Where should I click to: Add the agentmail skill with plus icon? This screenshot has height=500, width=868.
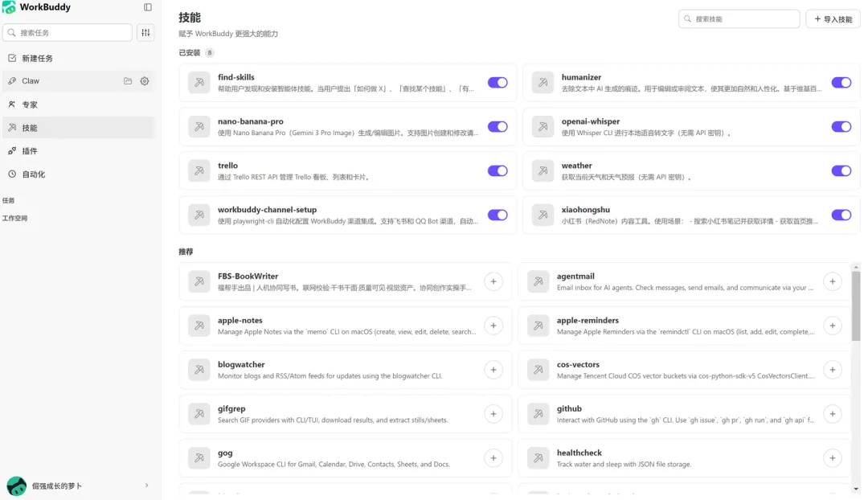pyautogui.click(x=832, y=281)
